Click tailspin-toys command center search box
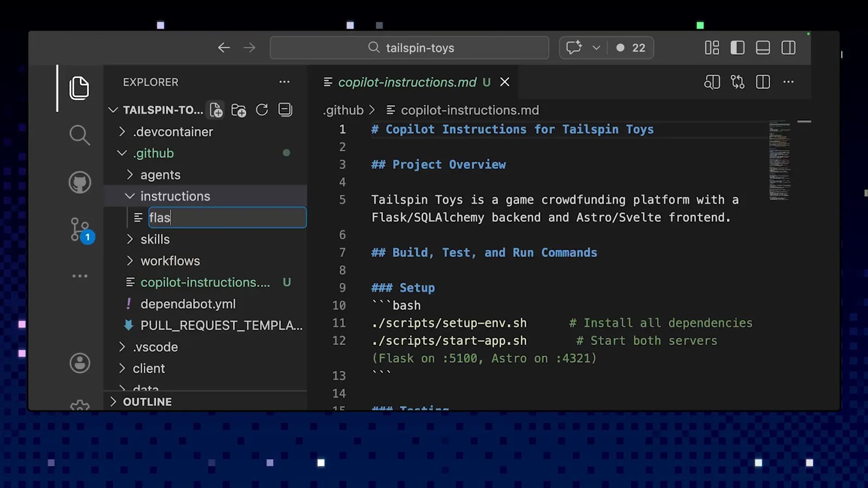Image resolution: width=868 pixels, height=488 pixels. (410, 48)
